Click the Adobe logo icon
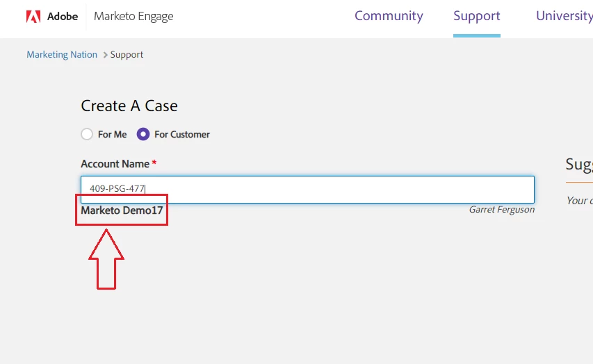 click(33, 17)
